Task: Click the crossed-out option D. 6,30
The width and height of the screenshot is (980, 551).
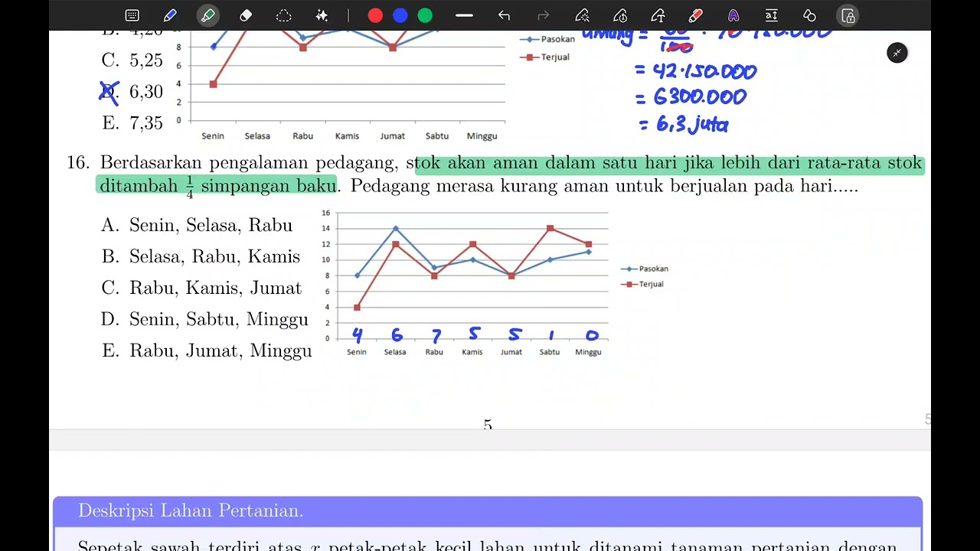Action: 132,92
